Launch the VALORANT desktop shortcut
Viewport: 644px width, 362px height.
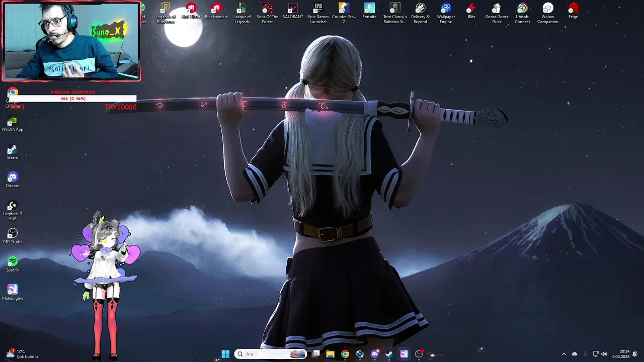pos(293,11)
